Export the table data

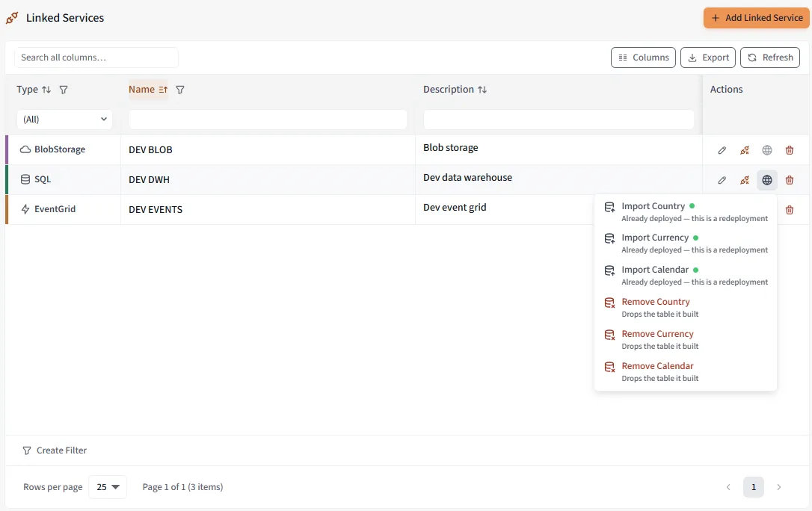click(708, 58)
